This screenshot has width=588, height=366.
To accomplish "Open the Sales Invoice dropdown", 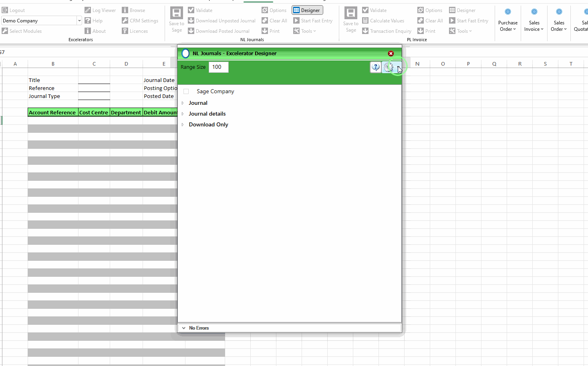I will (534, 20).
